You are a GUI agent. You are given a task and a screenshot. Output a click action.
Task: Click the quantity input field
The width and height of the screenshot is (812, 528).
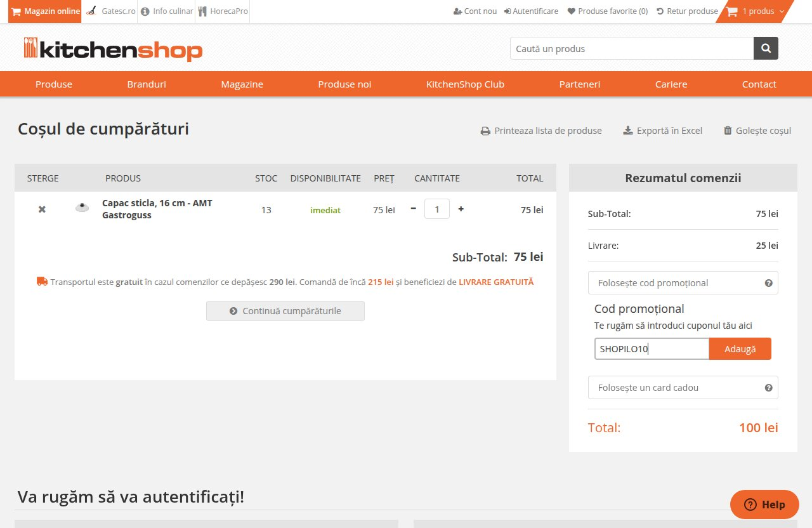pos(437,209)
